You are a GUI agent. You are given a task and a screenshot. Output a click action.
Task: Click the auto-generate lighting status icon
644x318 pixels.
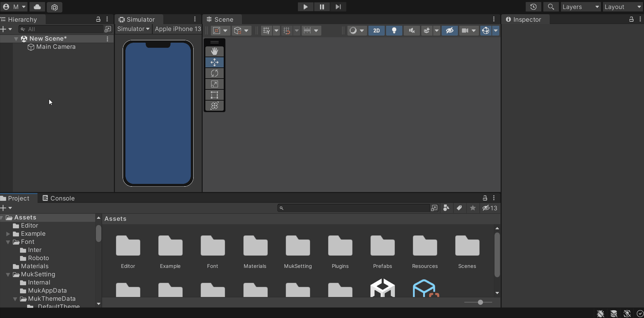[627, 314]
